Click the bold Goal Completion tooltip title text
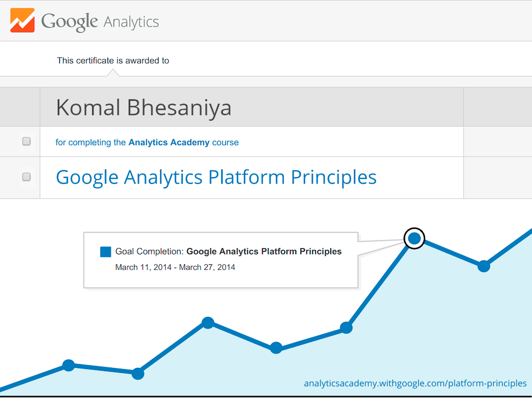The width and height of the screenshot is (532, 399). [x=264, y=252]
